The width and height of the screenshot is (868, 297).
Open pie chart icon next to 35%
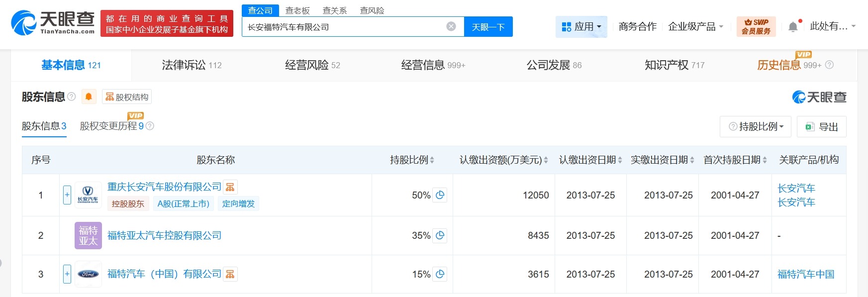tap(440, 235)
